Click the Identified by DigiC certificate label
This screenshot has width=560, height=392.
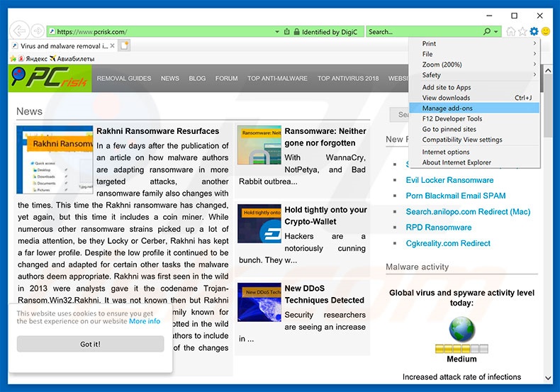pyautogui.click(x=330, y=32)
